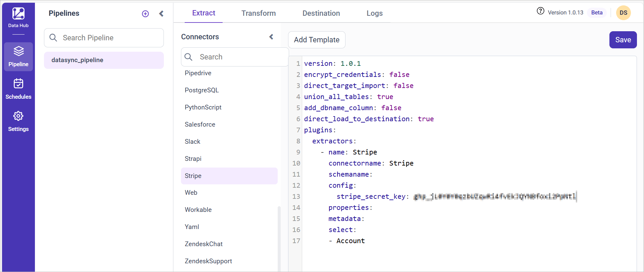Switch to the Logs tab

point(375,13)
